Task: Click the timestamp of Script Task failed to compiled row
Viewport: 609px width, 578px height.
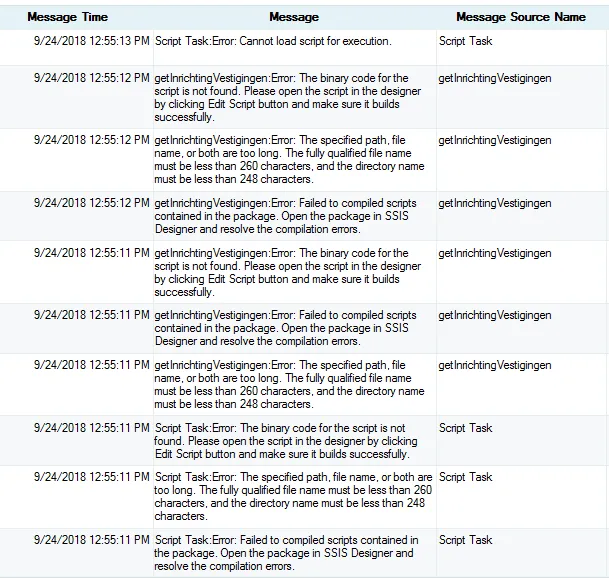Action: point(92,540)
